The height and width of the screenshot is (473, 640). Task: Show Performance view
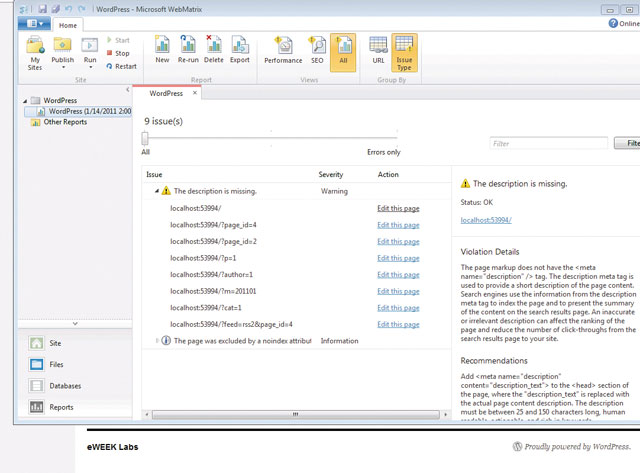point(283,50)
